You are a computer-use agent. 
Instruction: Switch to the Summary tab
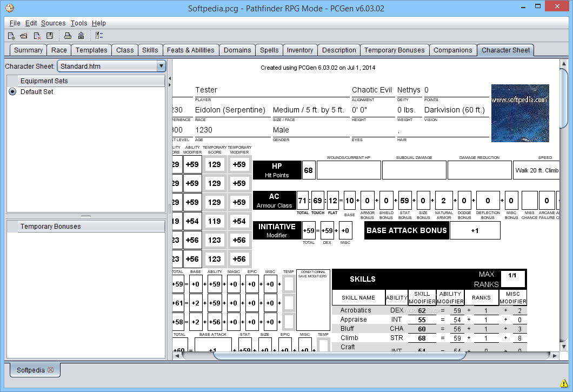pos(28,50)
